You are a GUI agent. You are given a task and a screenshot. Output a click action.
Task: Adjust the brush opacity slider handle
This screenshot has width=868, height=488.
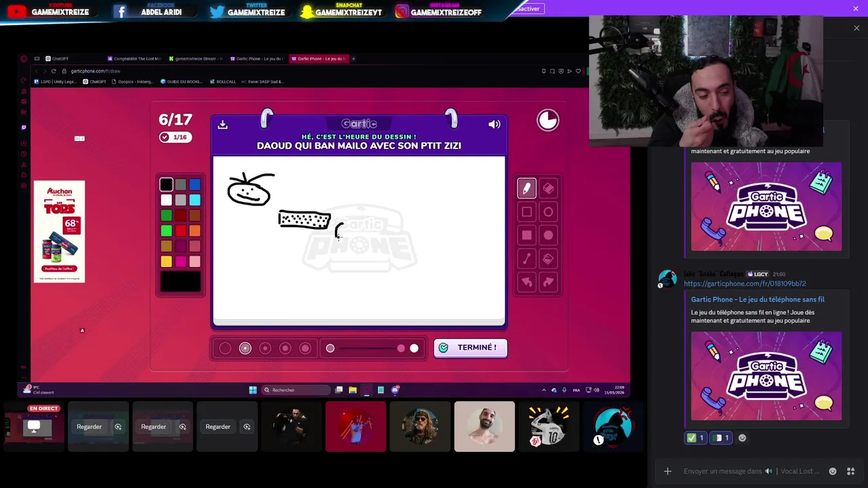pyautogui.click(x=401, y=348)
